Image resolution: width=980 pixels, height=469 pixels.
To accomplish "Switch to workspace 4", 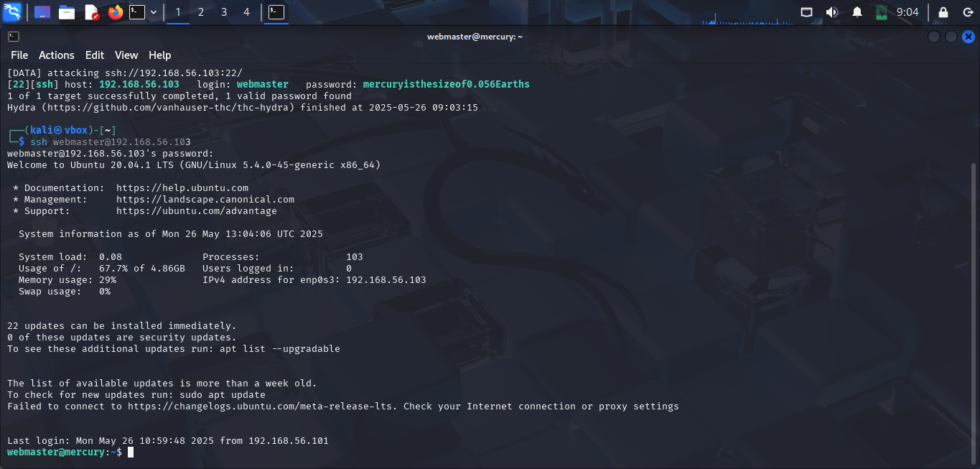I will coord(246,11).
